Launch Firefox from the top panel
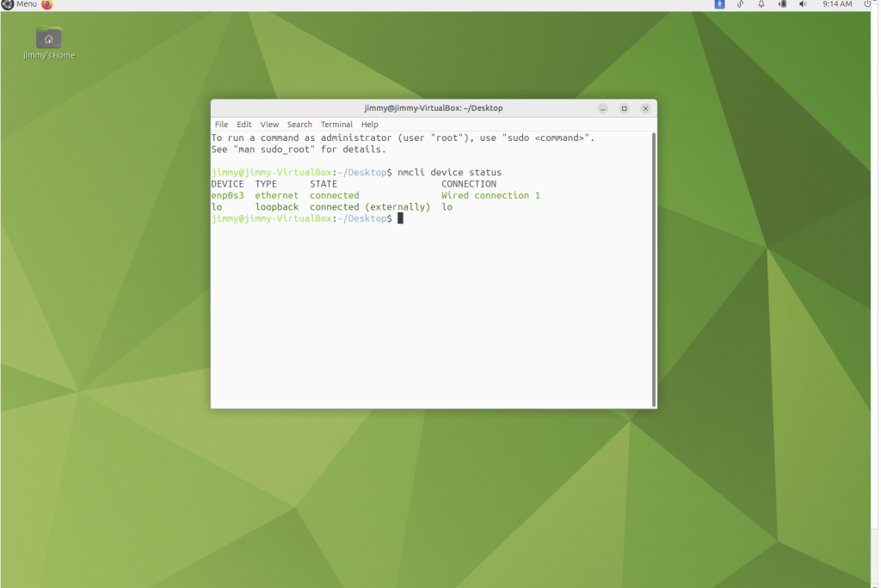Viewport: 881px width, 588px height. [x=47, y=4]
